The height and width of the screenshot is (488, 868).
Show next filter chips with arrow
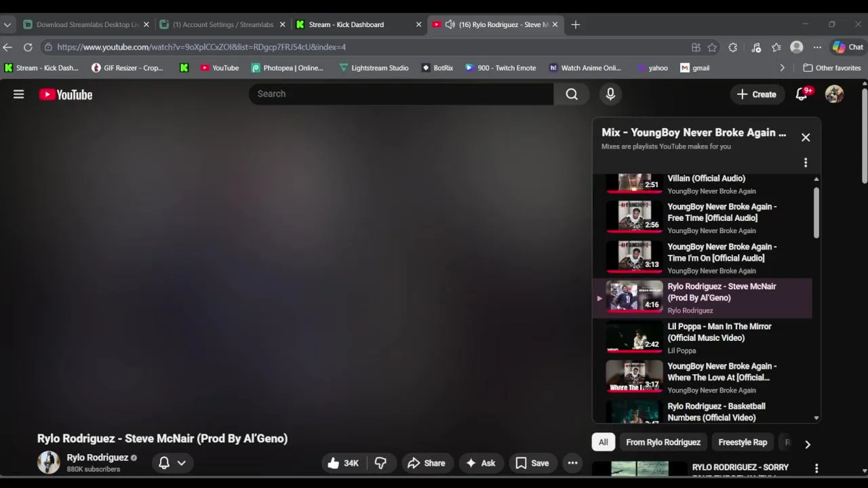click(807, 444)
